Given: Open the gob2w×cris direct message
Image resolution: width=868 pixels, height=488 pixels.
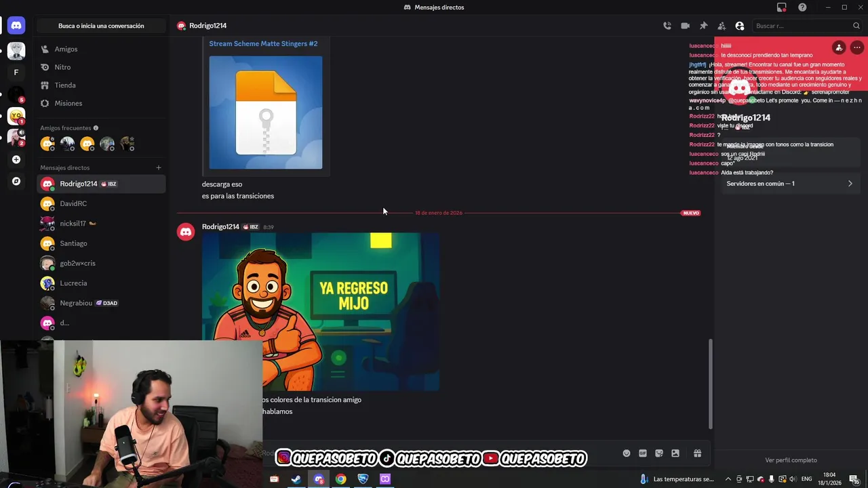Looking at the screenshot, I should tap(101, 263).
